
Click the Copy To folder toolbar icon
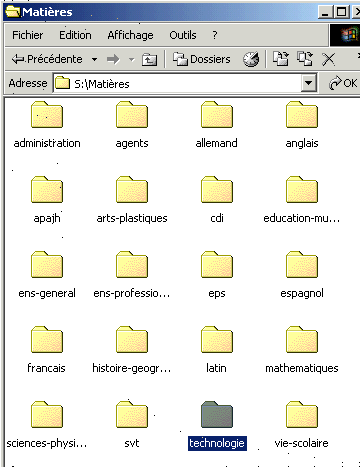(305, 59)
